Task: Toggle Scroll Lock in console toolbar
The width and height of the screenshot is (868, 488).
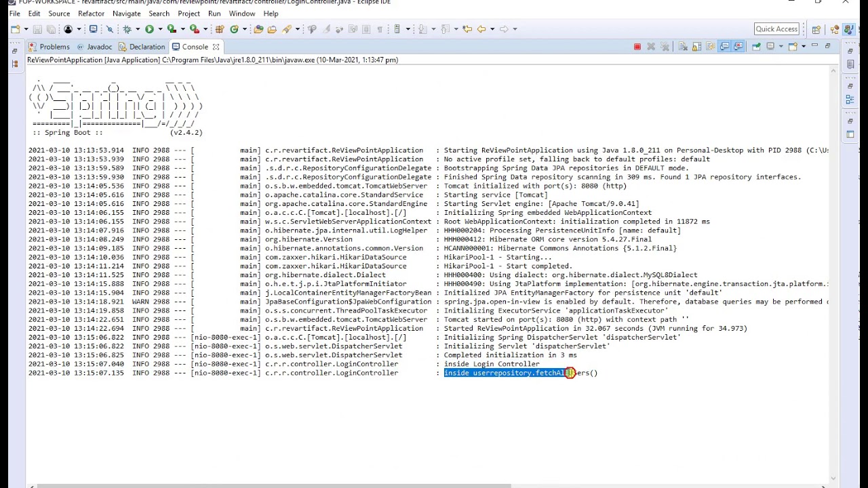Action: (696, 47)
